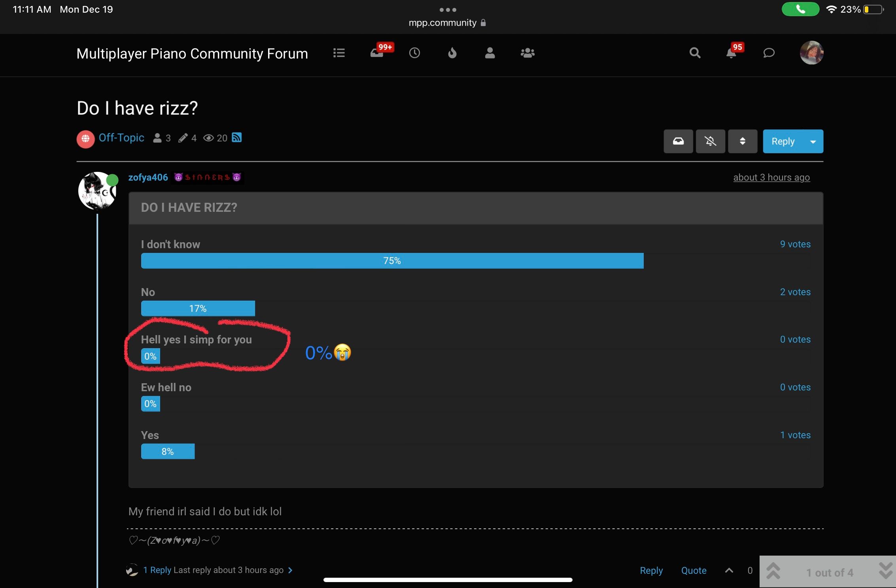Open the popular topics flame icon
The height and width of the screenshot is (588, 896).
click(x=452, y=53)
